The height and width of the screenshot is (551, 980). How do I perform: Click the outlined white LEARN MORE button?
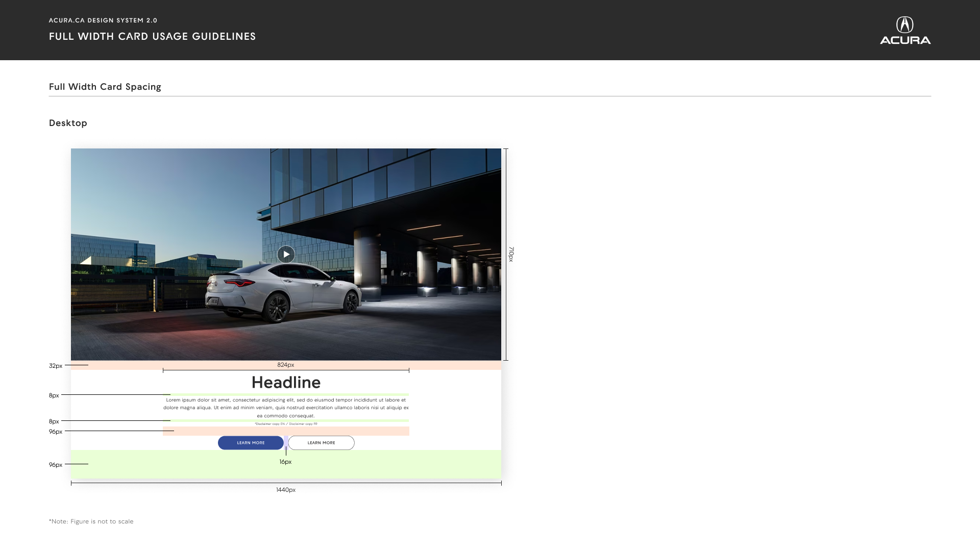322,443
